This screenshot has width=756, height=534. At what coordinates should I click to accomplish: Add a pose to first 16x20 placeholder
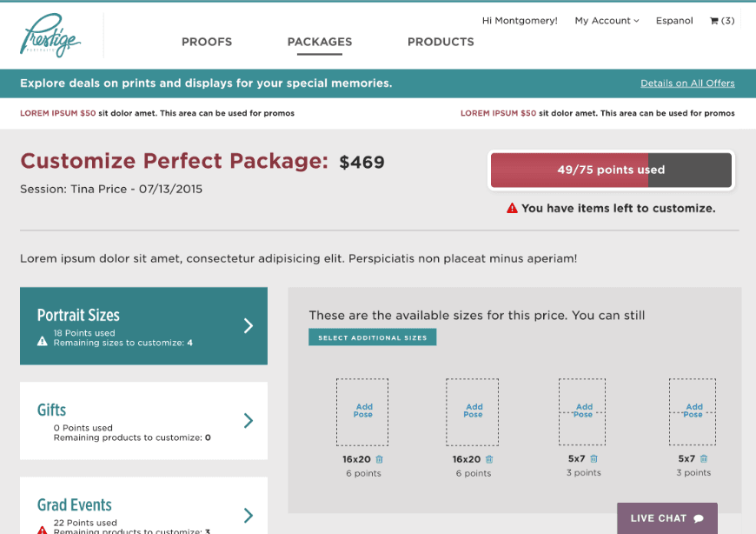tap(363, 411)
